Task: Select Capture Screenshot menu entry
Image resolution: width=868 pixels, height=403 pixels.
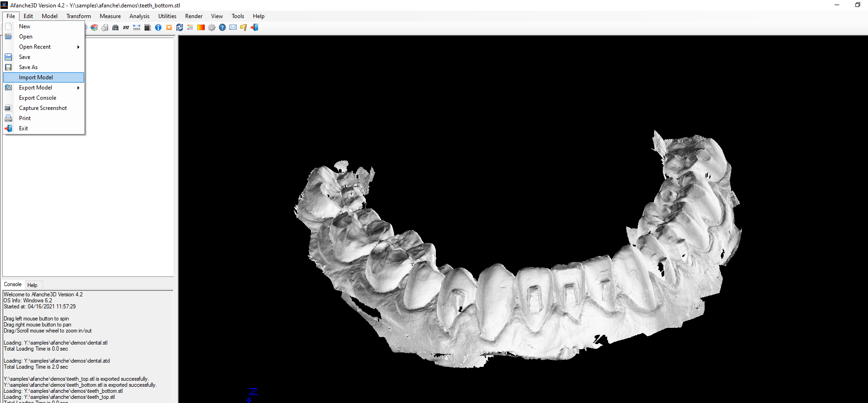Action: click(43, 108)
